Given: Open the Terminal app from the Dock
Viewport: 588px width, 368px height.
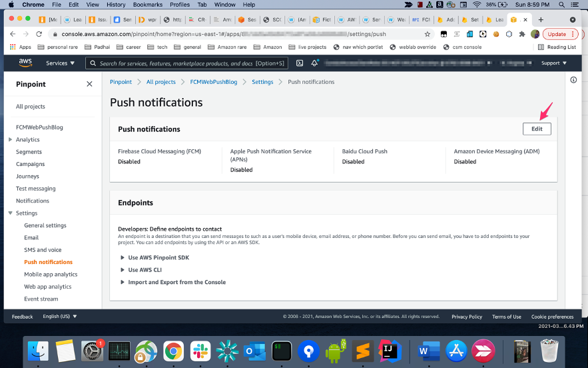Looking at the screenshot, I should point(282,351).
